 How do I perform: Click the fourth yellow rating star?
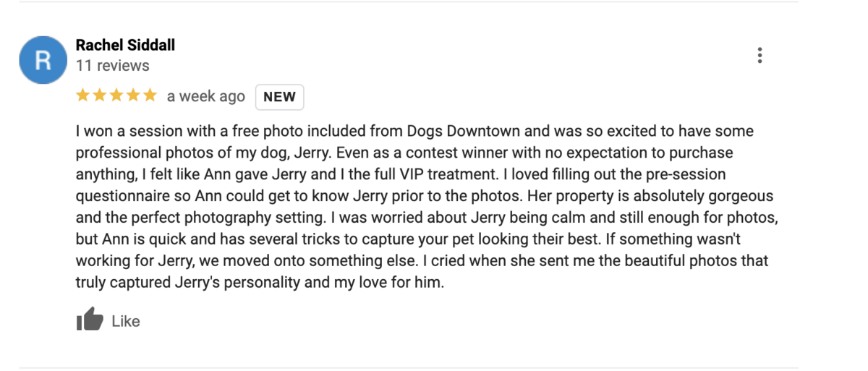[x=132, y=95]
